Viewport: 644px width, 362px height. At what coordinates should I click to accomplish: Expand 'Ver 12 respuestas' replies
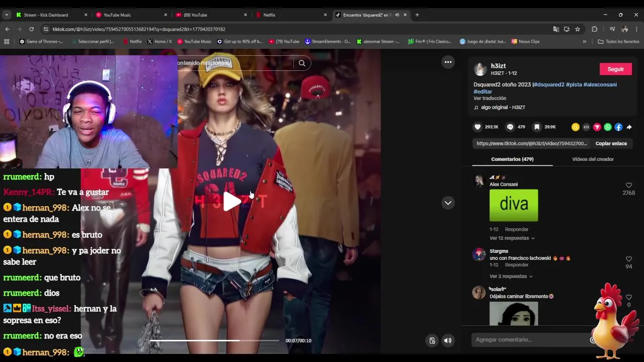pyautogui.click(x=512, y=238)
